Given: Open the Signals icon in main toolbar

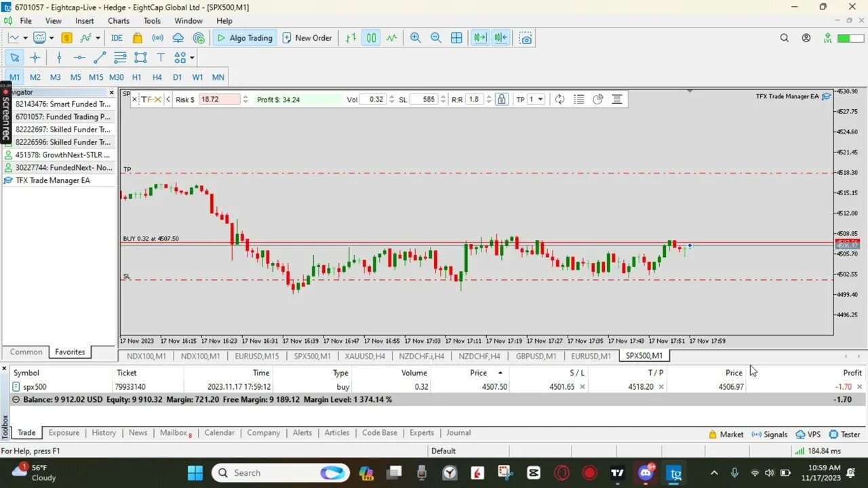Looking at the screenshot, I should [x=157, y=38].
